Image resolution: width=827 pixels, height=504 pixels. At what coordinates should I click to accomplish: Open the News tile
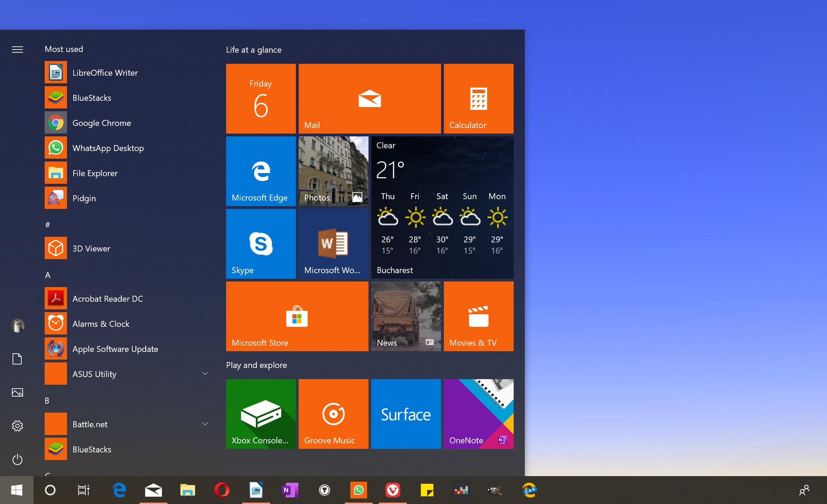(406, 316)
